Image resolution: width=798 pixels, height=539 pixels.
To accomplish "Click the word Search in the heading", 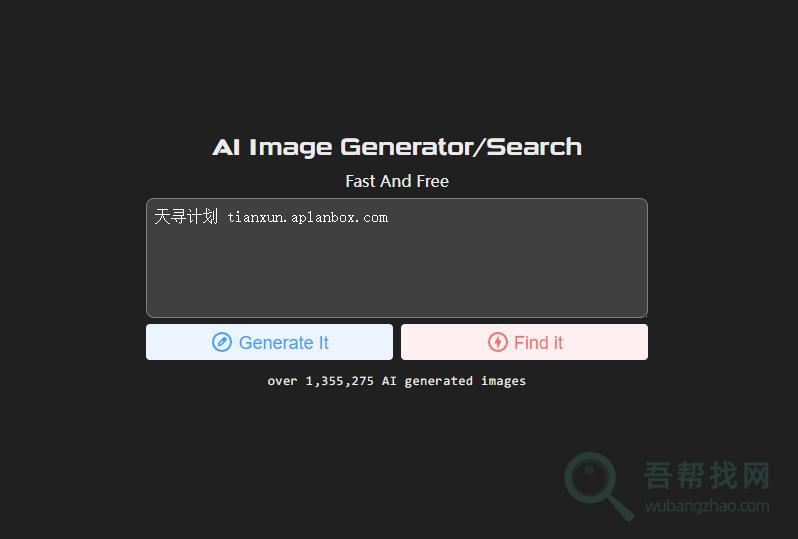I will point(534,147).
